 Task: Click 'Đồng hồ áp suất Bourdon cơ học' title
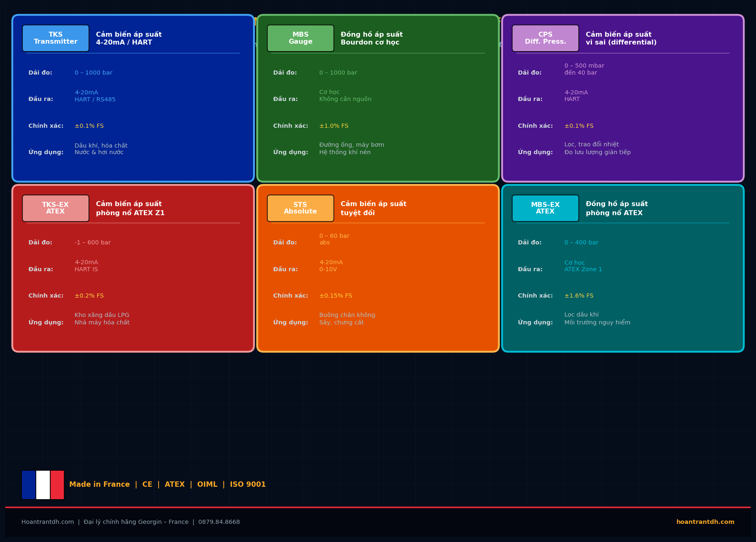point(372,38)
